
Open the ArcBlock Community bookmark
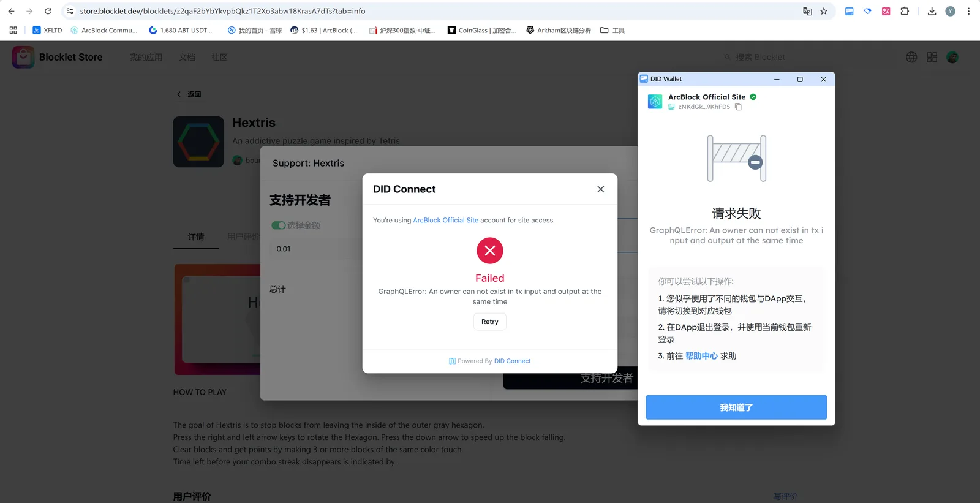(104, 30)
